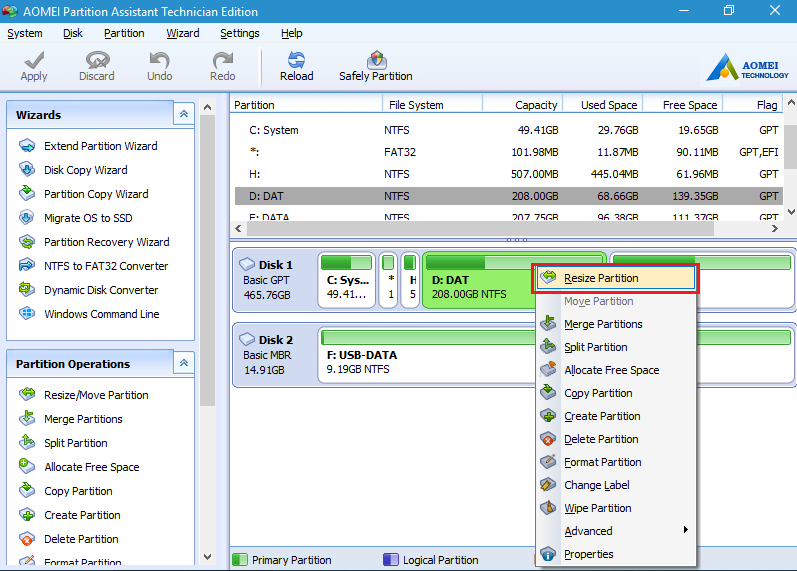Select the D: DAT partition row
The width and height of the screenshot is (797, 571).
coord(508,196)
